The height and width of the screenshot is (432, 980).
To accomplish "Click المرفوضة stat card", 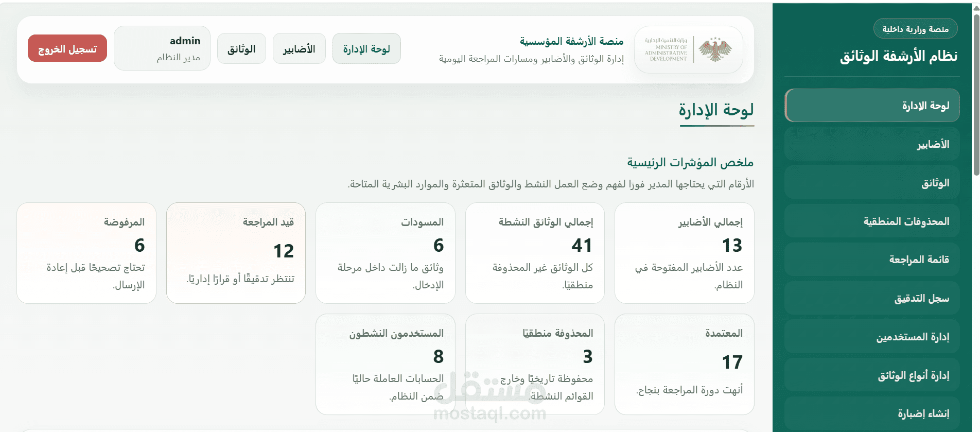I will coord(86,253).
